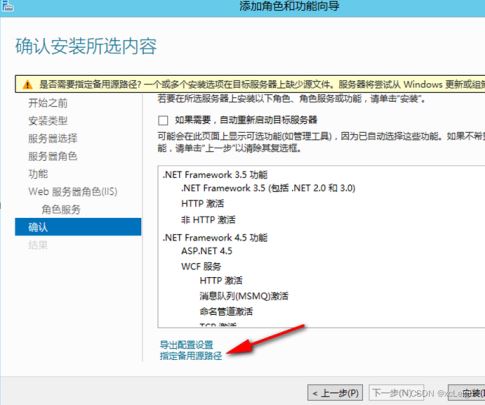Go to the 安装类型 step
Viewport: 485px width, 405px height.
click(x=48, y=121)
